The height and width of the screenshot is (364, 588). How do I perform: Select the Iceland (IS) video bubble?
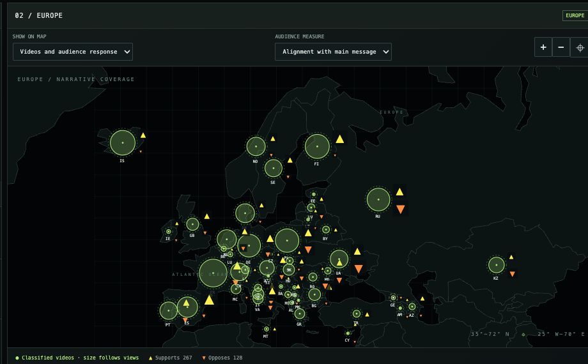pyautogui.click(x=123, y=143)
